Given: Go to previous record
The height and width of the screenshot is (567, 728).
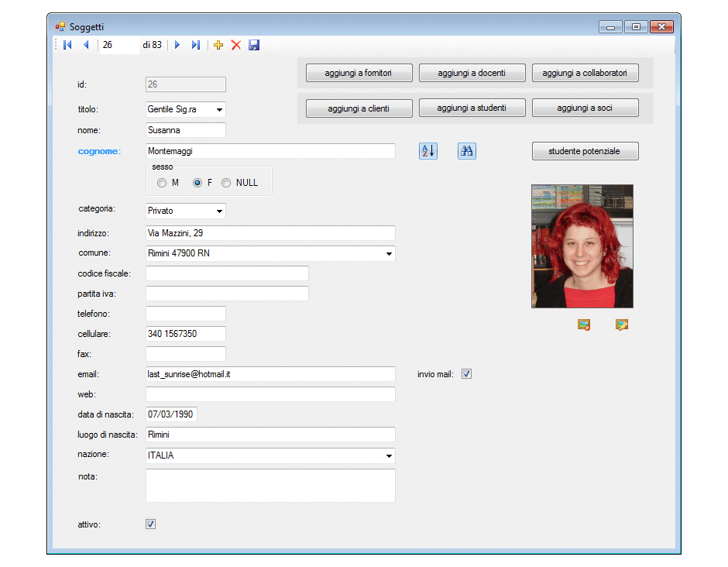Looking at the screenshot, I should click(x=86, y=45).
